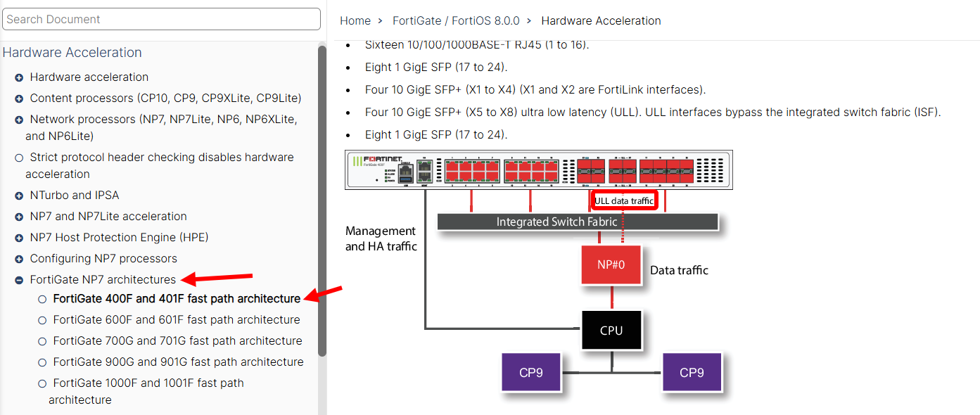Viewport: 980px width, 415px height.
Task: Click the bullet icon beside FortiGate 900G and 901G
Action: point(42,362)
